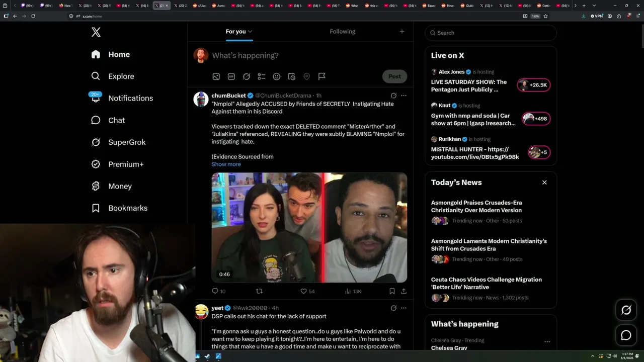Insert a GIF into the post
The height and width of the screenshot is (362, 644).
click(231, 76)
